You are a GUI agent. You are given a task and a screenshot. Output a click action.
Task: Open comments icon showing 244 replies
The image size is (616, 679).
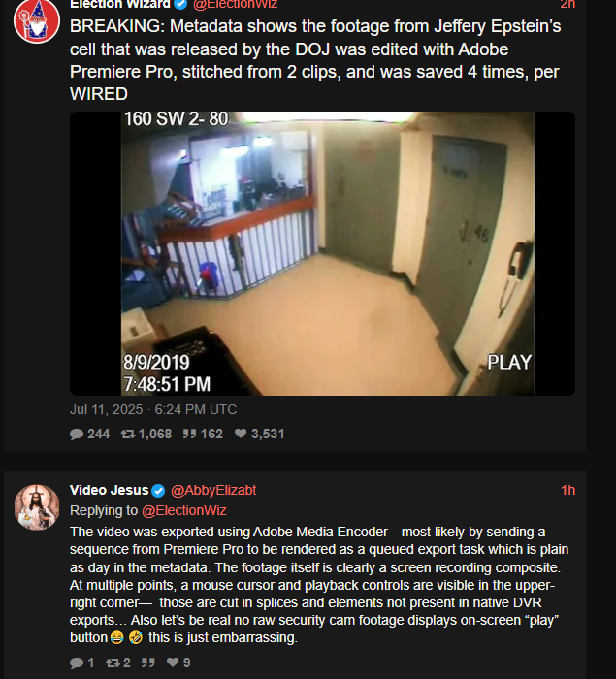pyautogui.click(x=77, y=434)
